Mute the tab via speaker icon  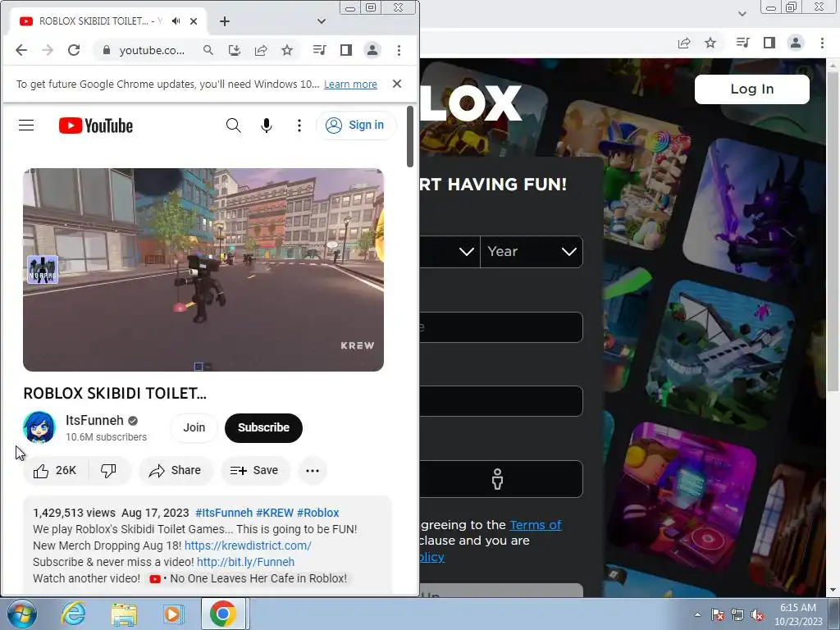pos(176,21)
